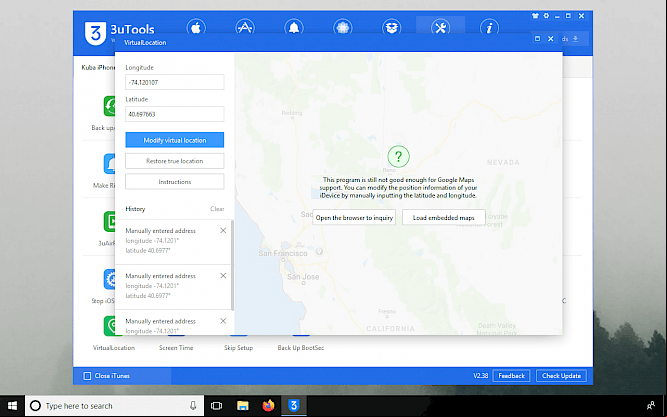Click the History list scrollbar
This screenshot has height=417, width=667.
(232, 265)
